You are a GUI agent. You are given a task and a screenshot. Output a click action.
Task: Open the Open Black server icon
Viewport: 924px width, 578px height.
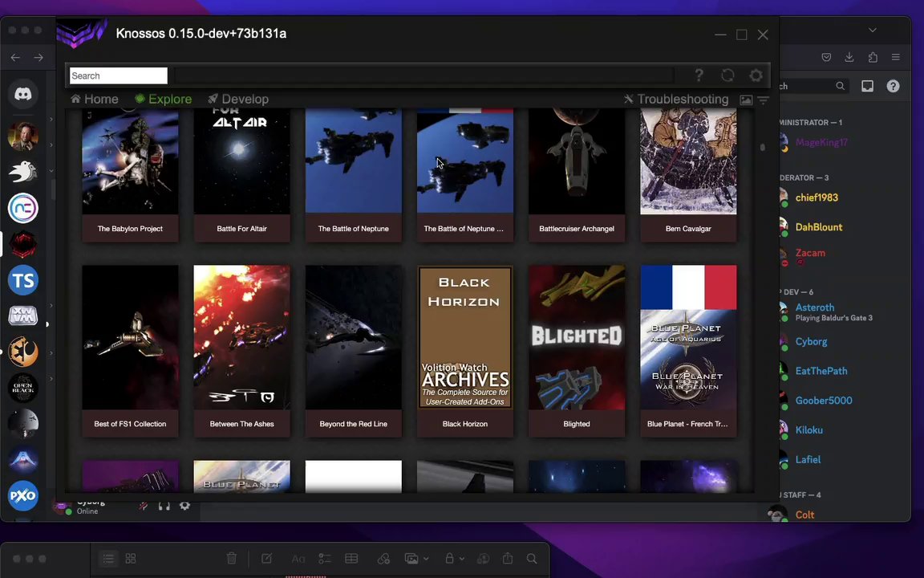[x=23, y=388]
